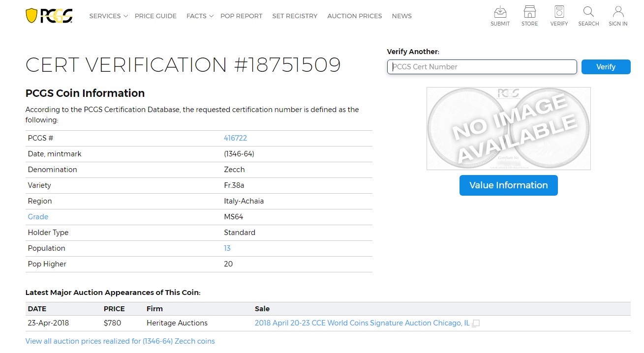The image size is (644, 353).
Task: Click the Verify certificate icon
Action: 559,12
